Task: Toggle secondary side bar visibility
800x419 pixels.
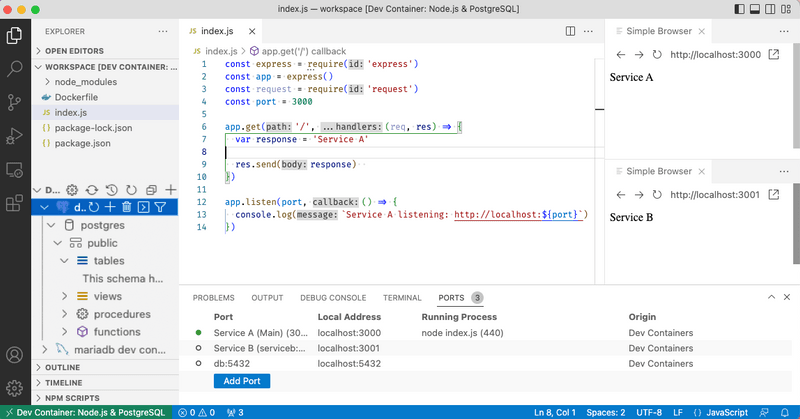Action: click(770, 9)
